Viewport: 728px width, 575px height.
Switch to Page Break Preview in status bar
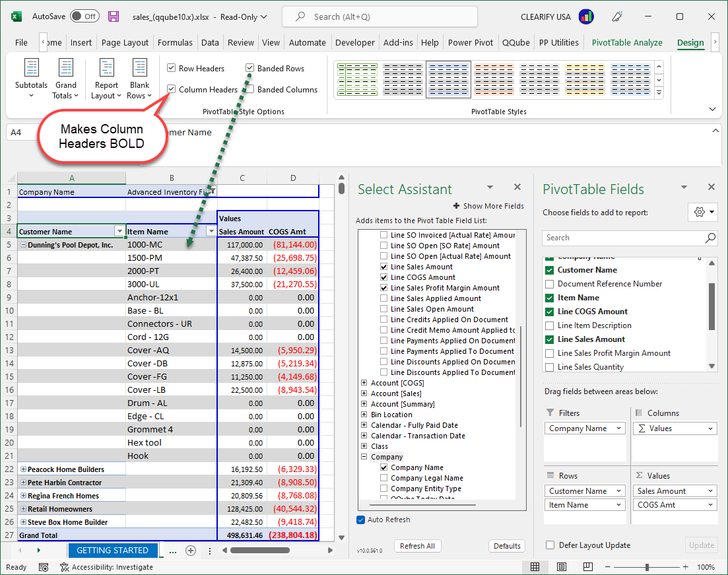[588, 566]
